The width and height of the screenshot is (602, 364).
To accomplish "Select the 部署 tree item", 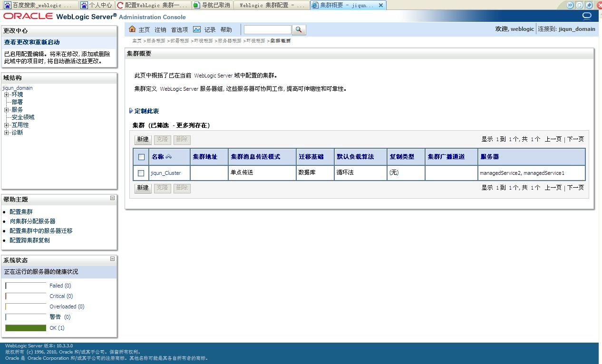I will 17,102.
